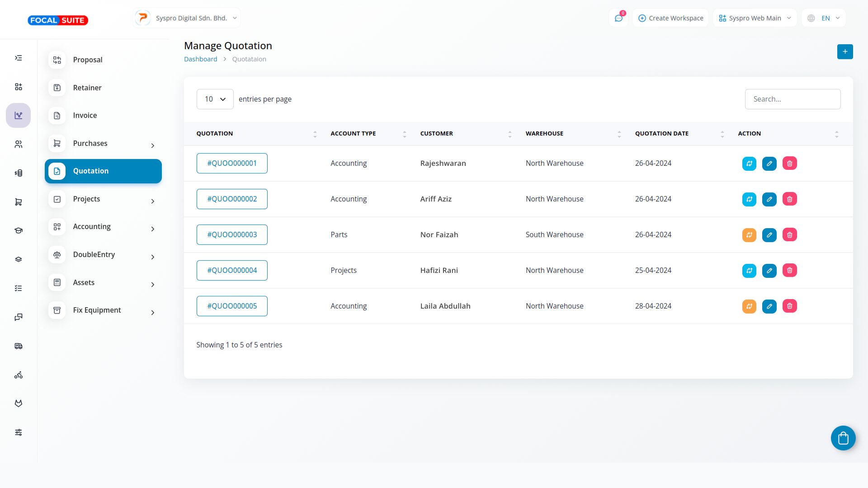Open the Syspro Web Main workspace dropdown
The height and width of the screenshot is (488, 868).
754,18
